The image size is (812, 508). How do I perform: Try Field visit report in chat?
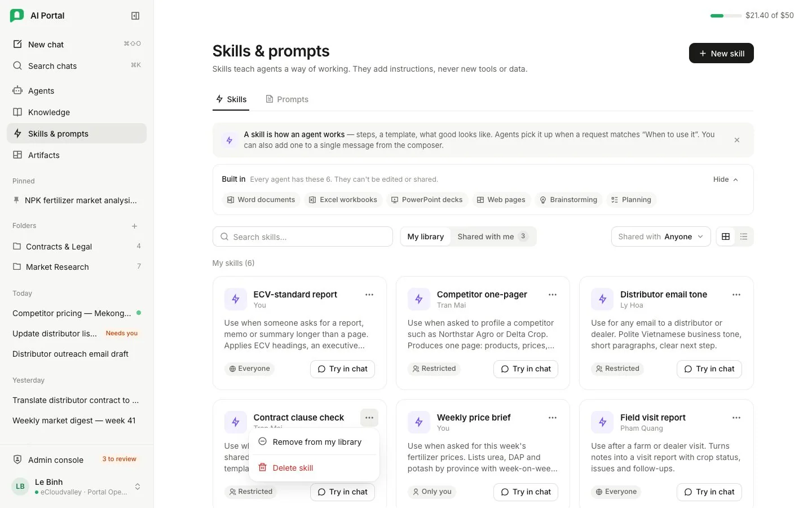709,492
